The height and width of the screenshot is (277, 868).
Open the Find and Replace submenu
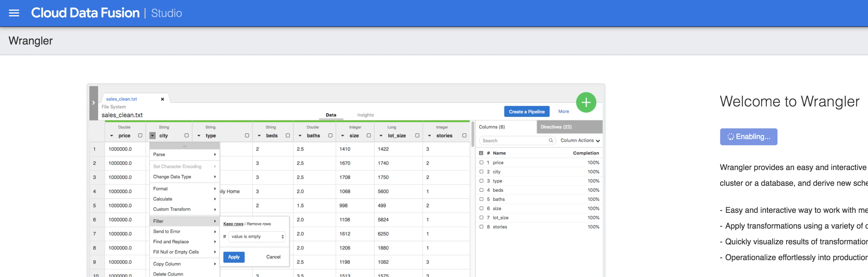[184, 242]
